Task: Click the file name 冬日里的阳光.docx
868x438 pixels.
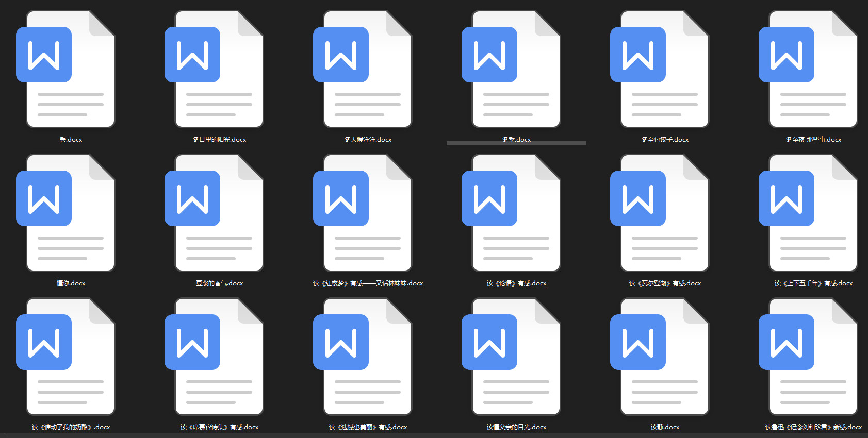Action: click(220, 139)
